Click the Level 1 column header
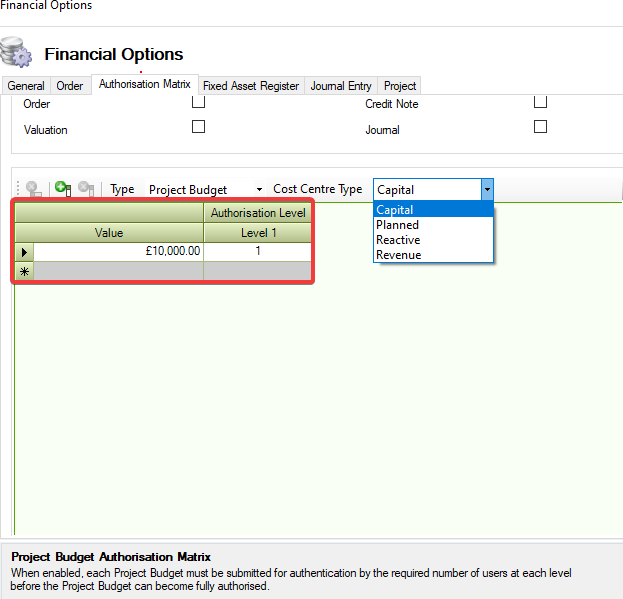 [258, 233]
